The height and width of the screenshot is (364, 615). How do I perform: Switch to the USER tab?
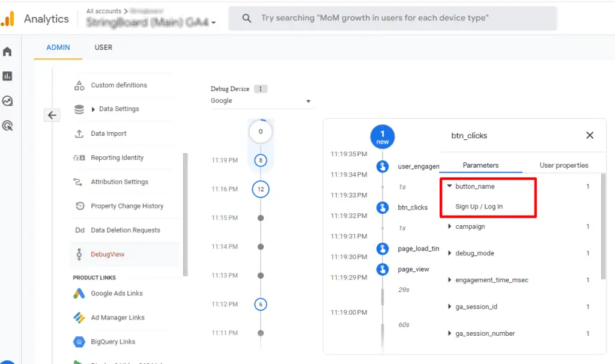103,47
